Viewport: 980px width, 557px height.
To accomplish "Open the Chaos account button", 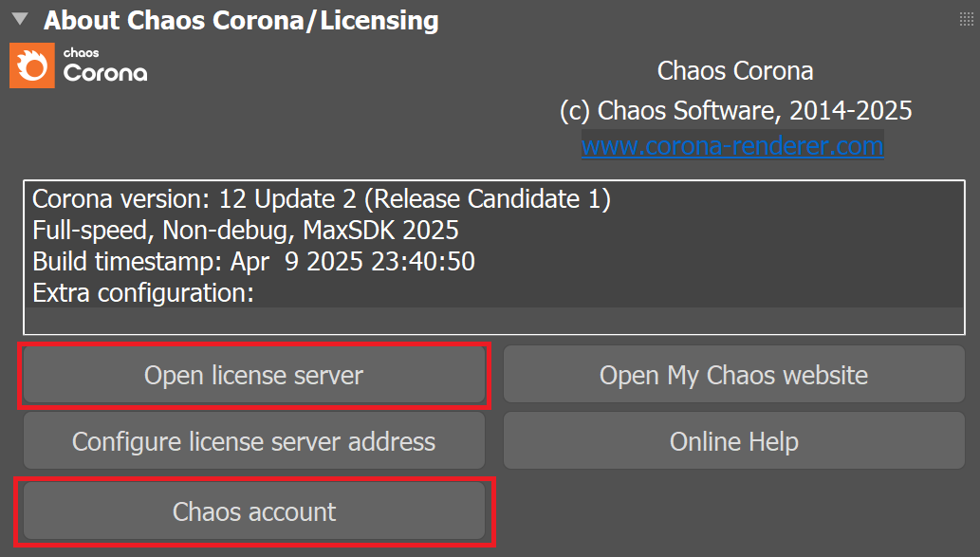I will 253,511.
